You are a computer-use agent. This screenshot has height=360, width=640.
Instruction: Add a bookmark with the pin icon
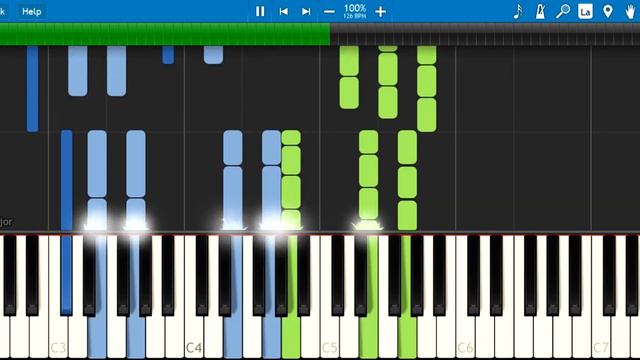coord(608,11)
